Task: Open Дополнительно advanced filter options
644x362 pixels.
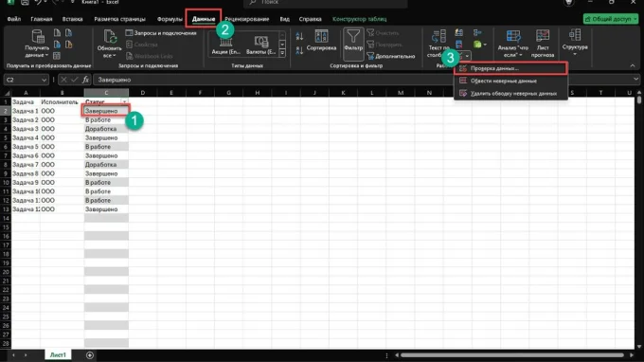Action: 390,56
